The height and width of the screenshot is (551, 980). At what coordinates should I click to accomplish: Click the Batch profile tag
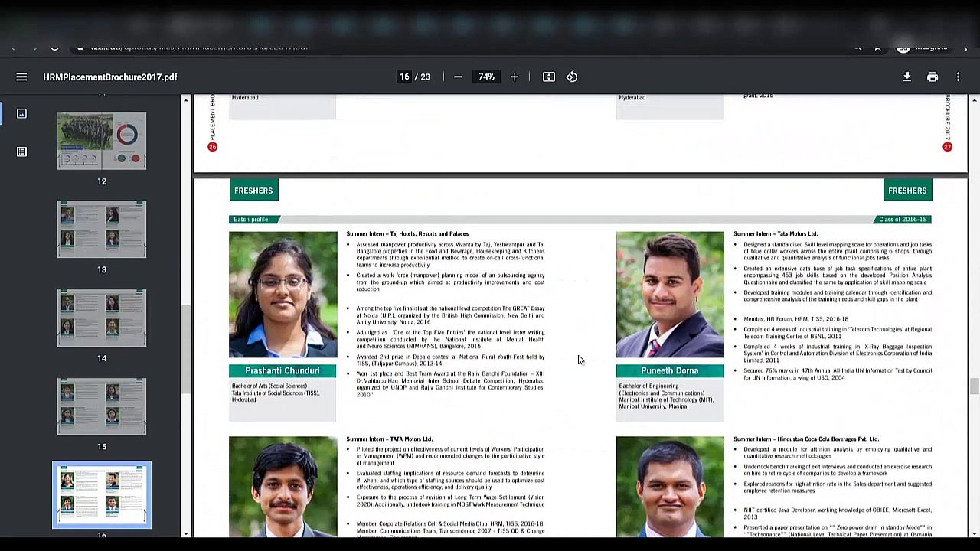click(x=253, y=220)
